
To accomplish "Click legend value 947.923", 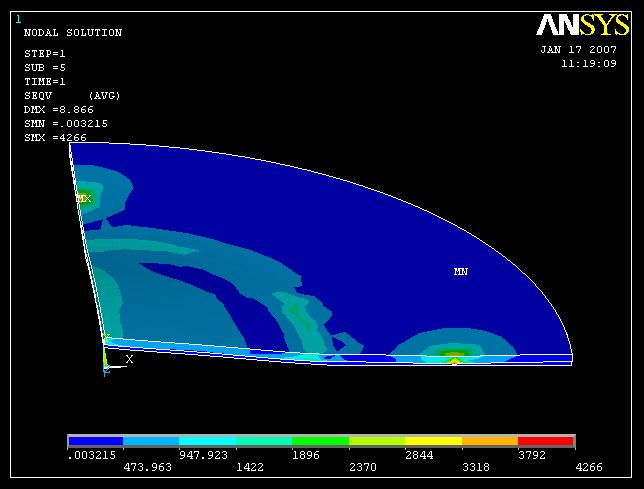I will (x=203, y=455).
